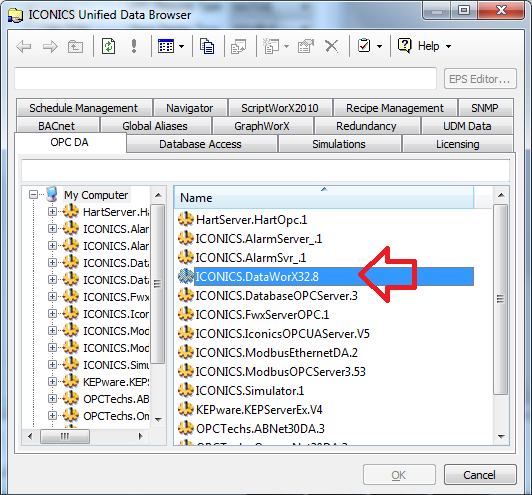Expand the HartServer tree node

pos(52,212)
